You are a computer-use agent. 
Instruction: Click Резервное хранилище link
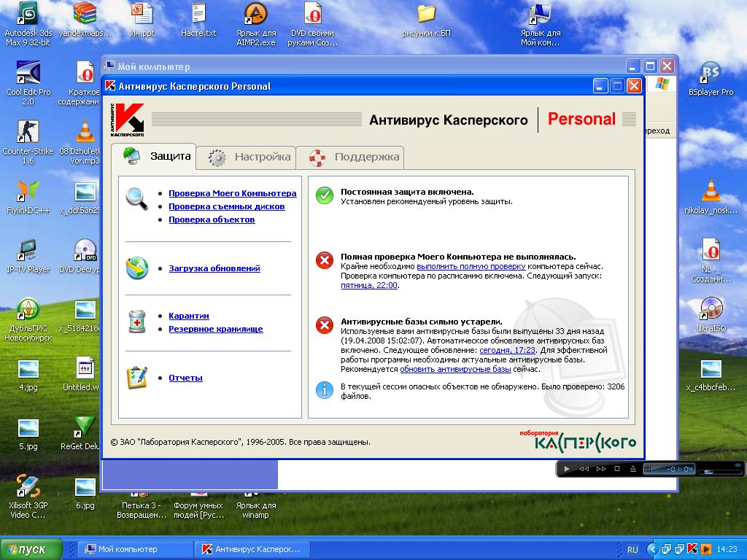coord(215,329)
